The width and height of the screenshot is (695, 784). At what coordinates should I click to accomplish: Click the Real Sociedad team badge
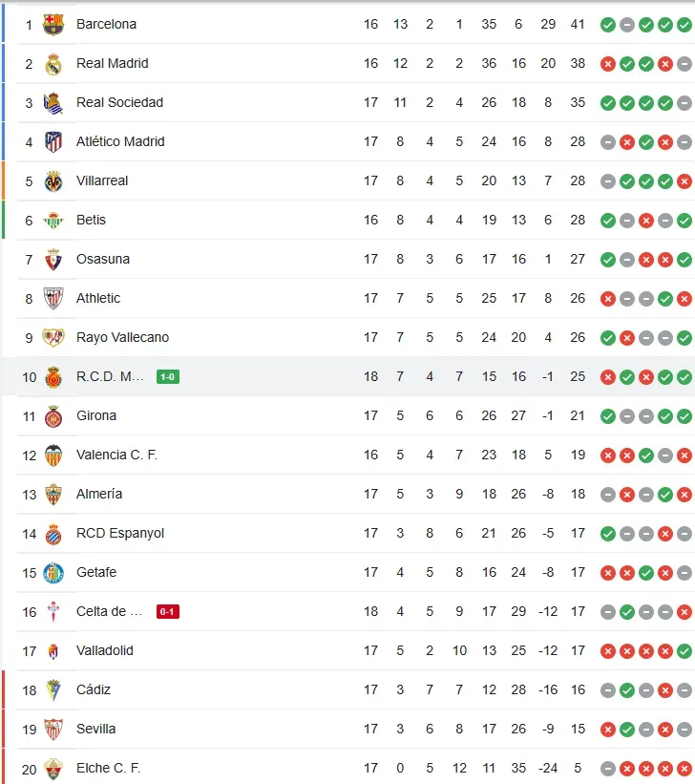53,103
